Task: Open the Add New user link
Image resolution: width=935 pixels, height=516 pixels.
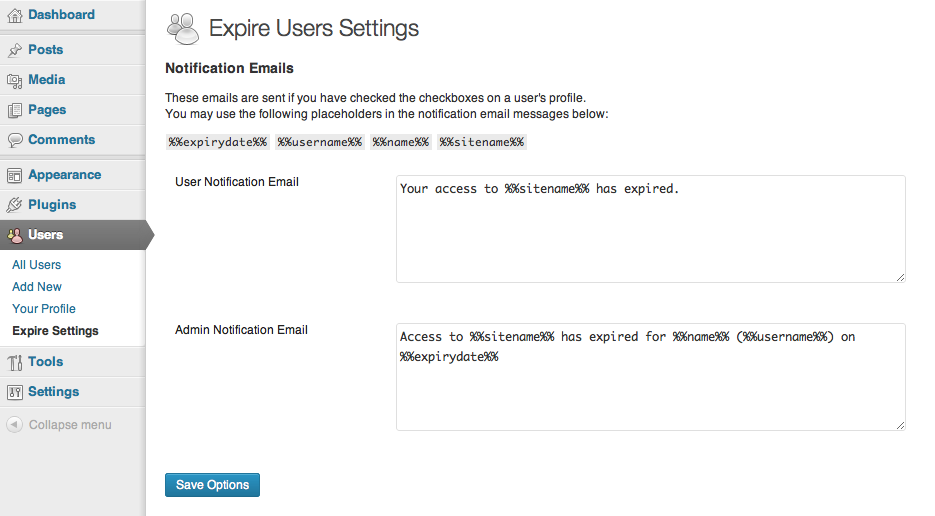Action: [37, 287]
